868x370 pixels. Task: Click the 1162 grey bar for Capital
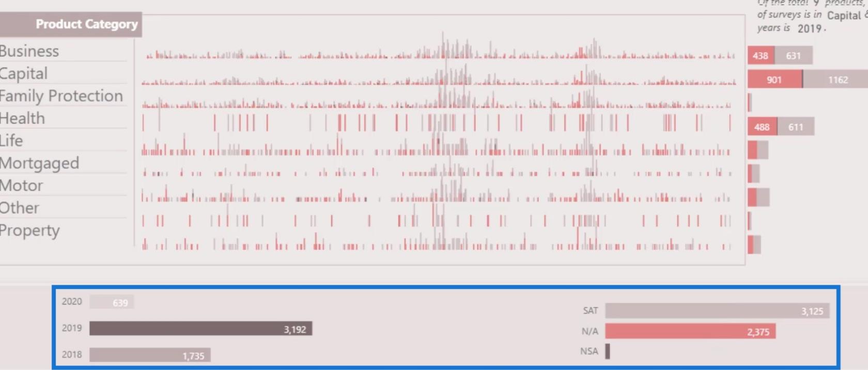click(835, 80)
